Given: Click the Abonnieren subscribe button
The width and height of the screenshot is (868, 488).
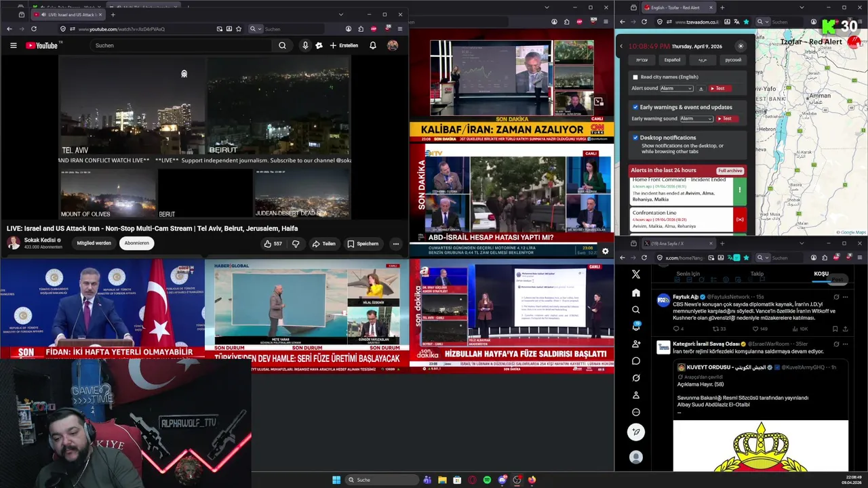Looking at the screenshot, I should point(136,243).
